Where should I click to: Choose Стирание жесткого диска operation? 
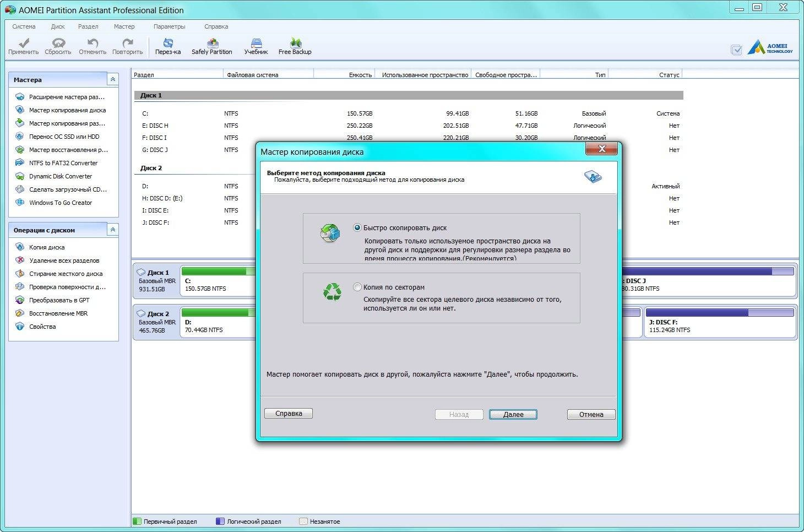(66, 274)
